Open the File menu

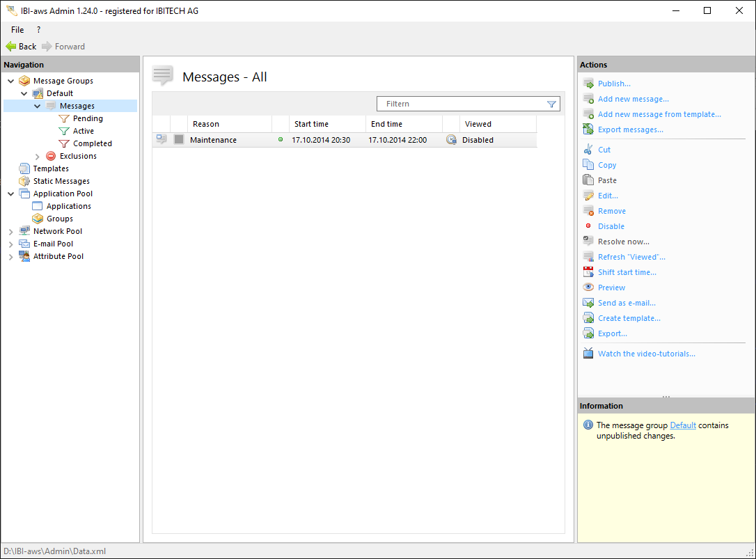(17, 30)
